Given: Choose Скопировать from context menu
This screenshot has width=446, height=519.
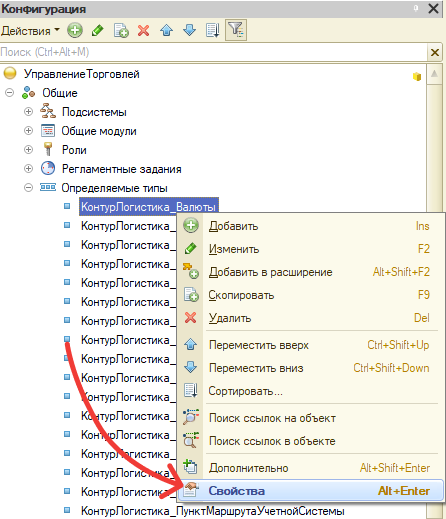Looking at the screenshot, I should pyautogui.click(x=311, y=295).
